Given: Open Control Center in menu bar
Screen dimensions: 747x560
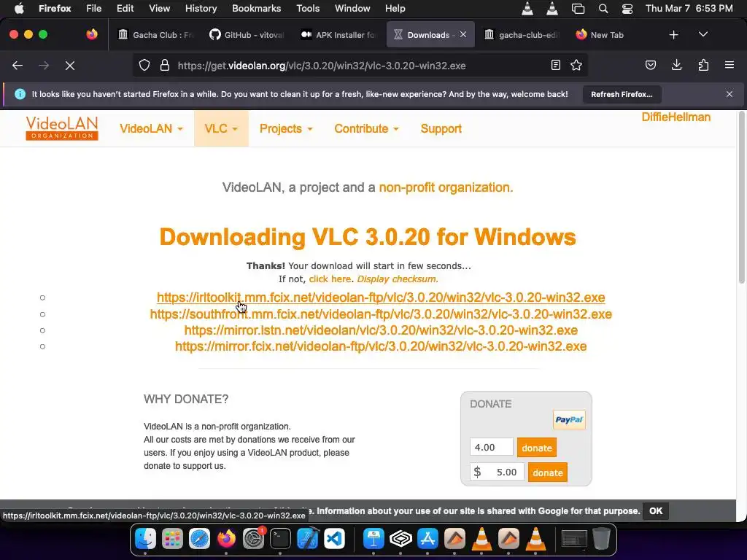Looking at the screenshot, I should click(x=627, y=9).
